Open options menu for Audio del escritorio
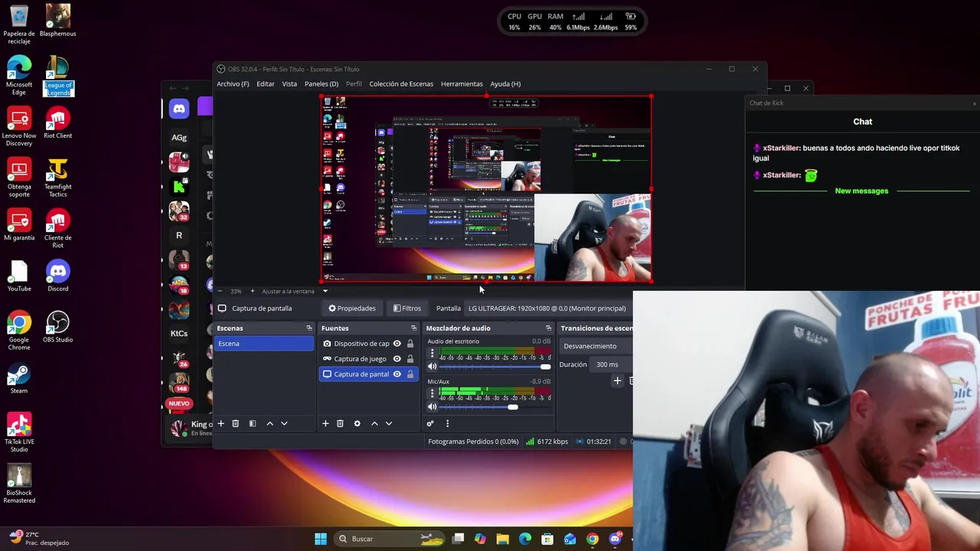The width and height of the screenshot is (980, 551). pos(432,354)
